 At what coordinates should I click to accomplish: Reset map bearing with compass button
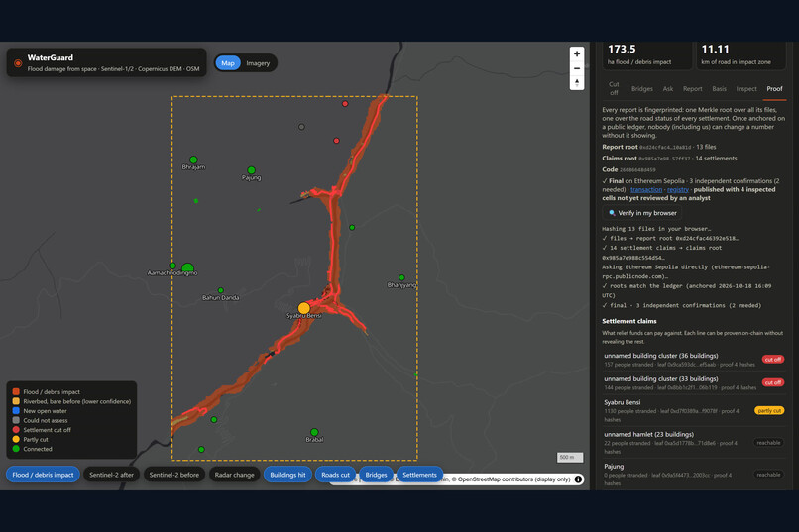[577, 82]
